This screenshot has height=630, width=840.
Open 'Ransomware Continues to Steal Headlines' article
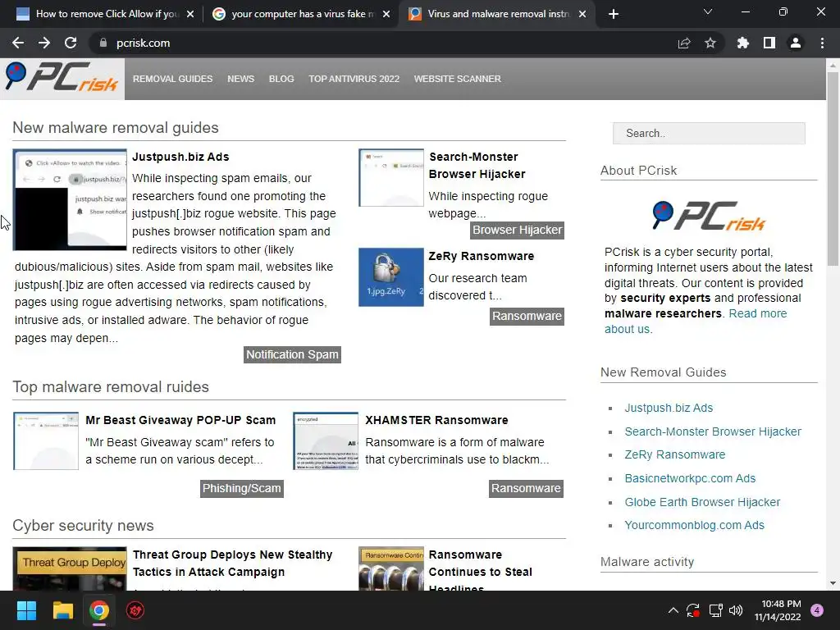pyautogui.click(x=481, y=571)
